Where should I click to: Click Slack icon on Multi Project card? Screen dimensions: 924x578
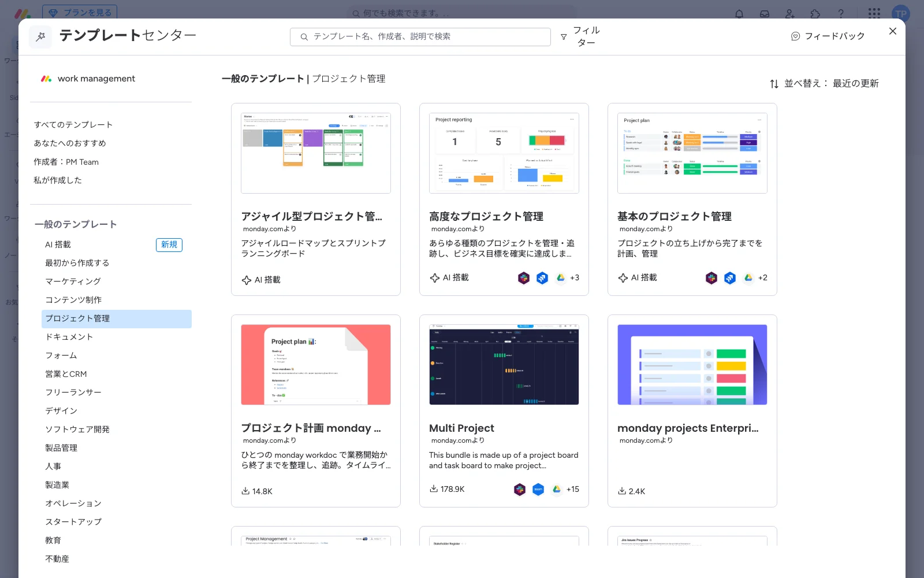pos(520,490)
